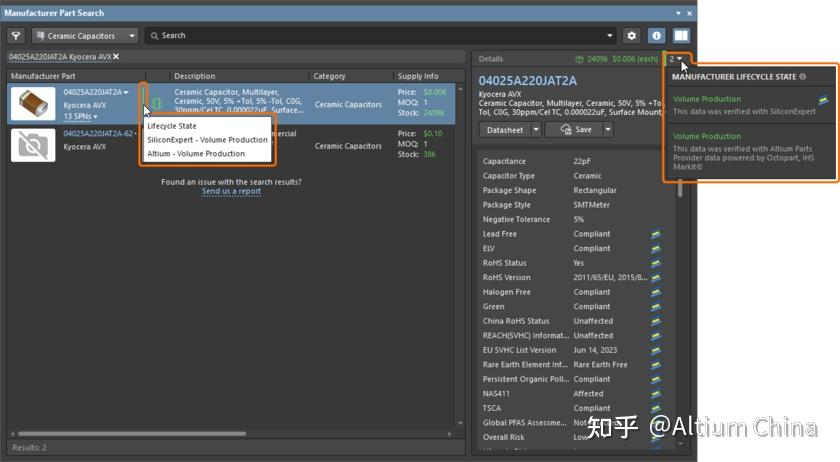Click SiliconExpert icon on RoHS Version row
The image size is (840, 462).
[656, 278]
